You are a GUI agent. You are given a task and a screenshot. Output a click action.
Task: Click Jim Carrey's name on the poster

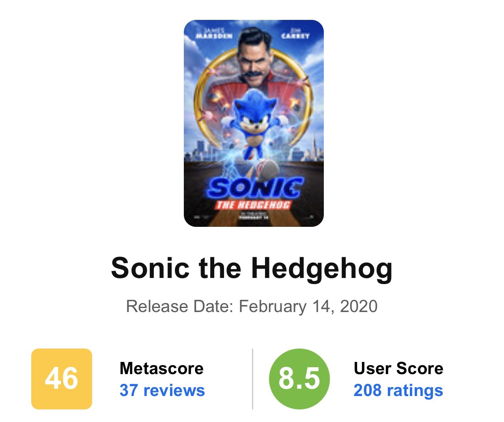click(x=295, y=33)
